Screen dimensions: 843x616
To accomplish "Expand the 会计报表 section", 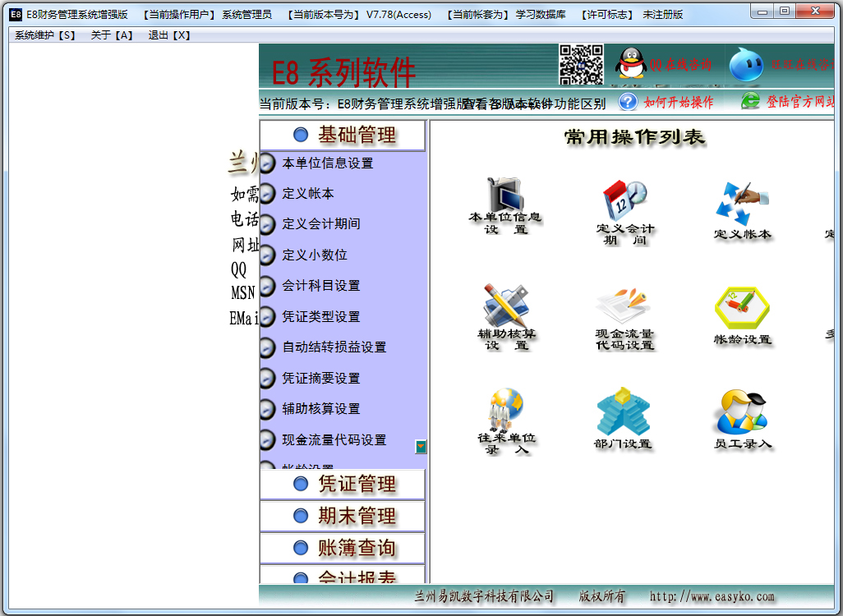I will coord(343,575).
